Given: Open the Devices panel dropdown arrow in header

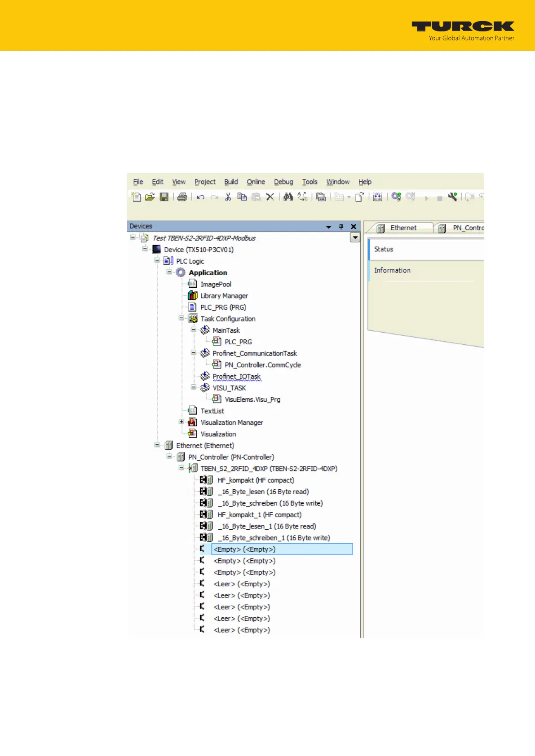Looking at the screenshot, I should click(x=328, y=227).
